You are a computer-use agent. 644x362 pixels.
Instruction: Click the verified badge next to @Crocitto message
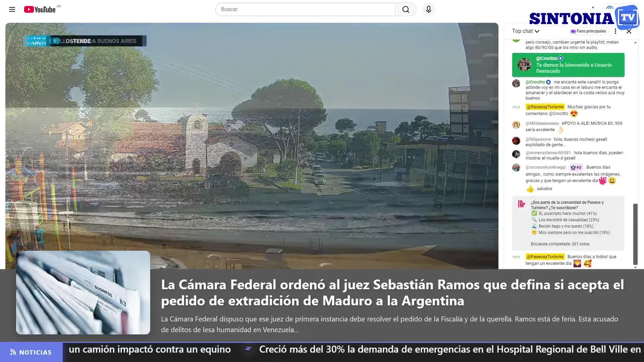click(549, 82)
